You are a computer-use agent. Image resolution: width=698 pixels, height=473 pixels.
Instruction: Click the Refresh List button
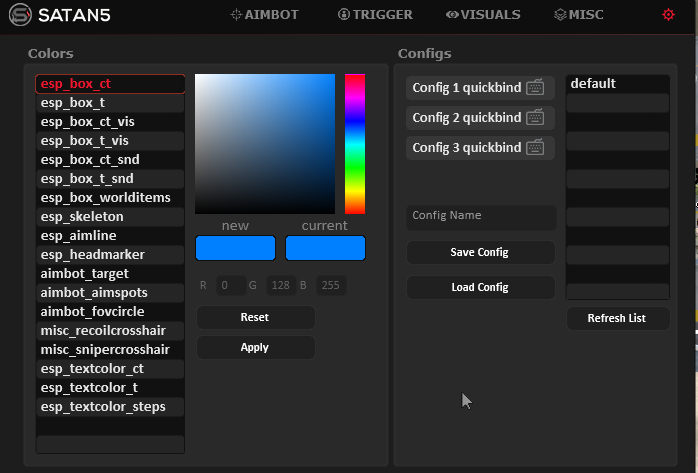pyautogui.click(x=618, y=318)
